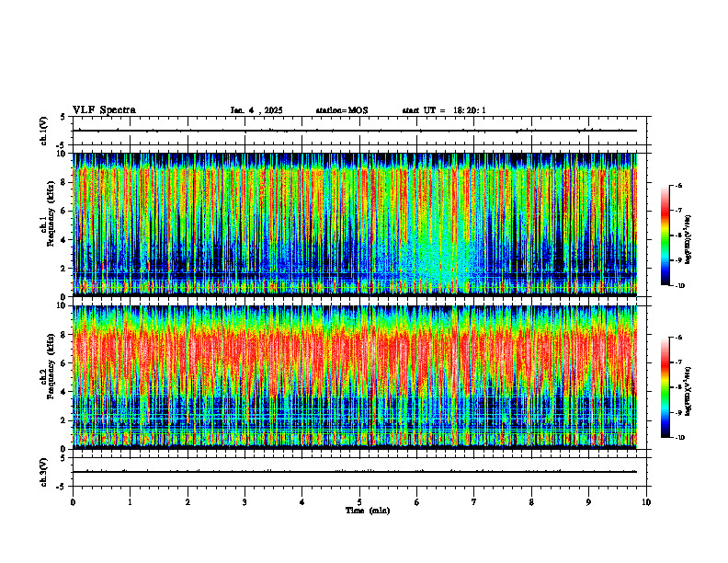728x563 pixels.
Task: Click the "ch.3(V)" waveform axis label
Action: pos(44,472)
